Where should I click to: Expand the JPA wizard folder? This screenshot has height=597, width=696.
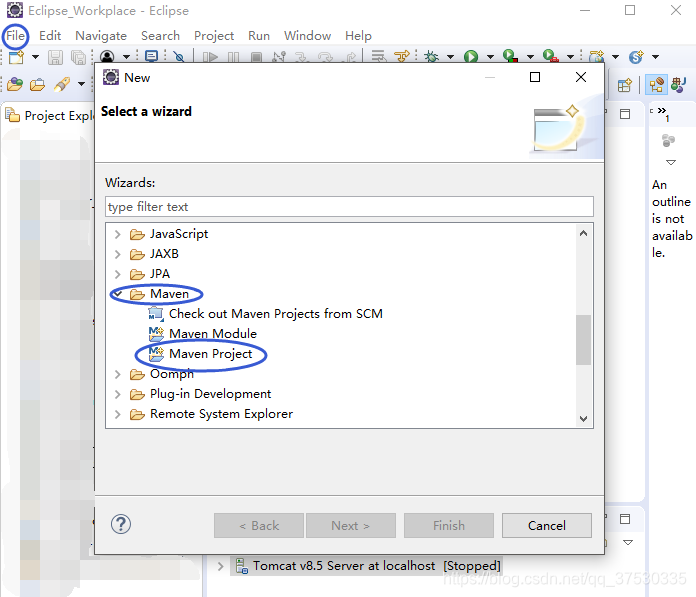pos(118,274)
